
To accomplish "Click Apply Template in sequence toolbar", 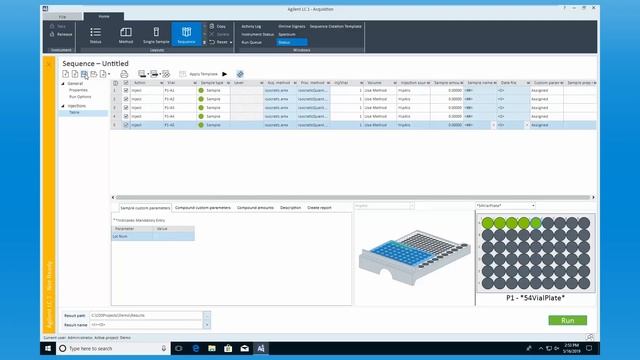I will pos(198,74).
